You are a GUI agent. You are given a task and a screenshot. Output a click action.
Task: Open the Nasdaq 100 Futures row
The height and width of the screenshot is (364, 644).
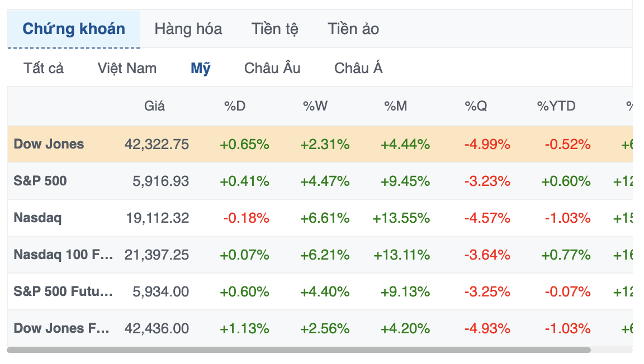(320, 255)
